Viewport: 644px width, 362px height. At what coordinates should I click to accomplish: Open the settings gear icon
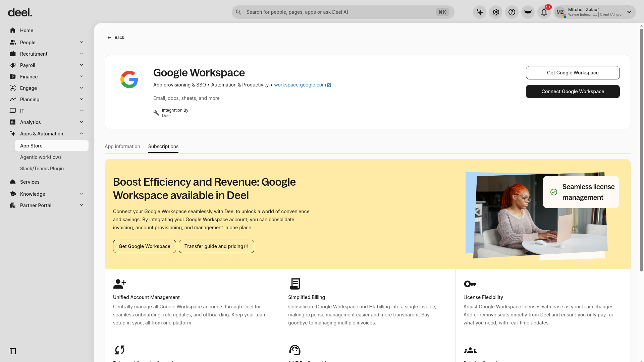click(x=496, y=12)
